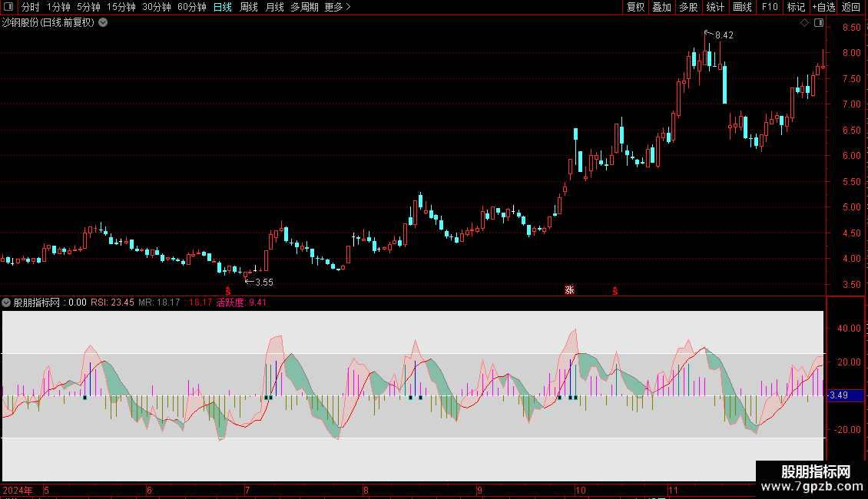Expand the 更多 periods menu
The width and height of the screenshot is (868, 499).
(338, 7)
